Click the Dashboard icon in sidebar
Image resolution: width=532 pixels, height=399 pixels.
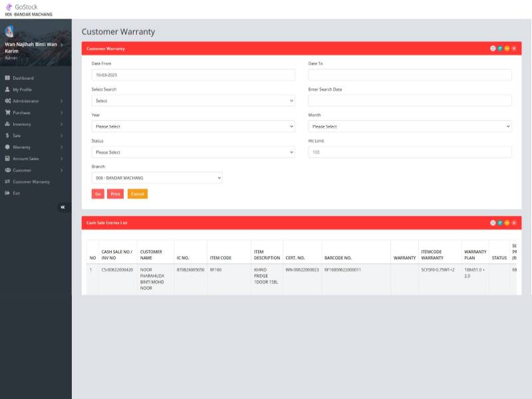pos(7,78)
